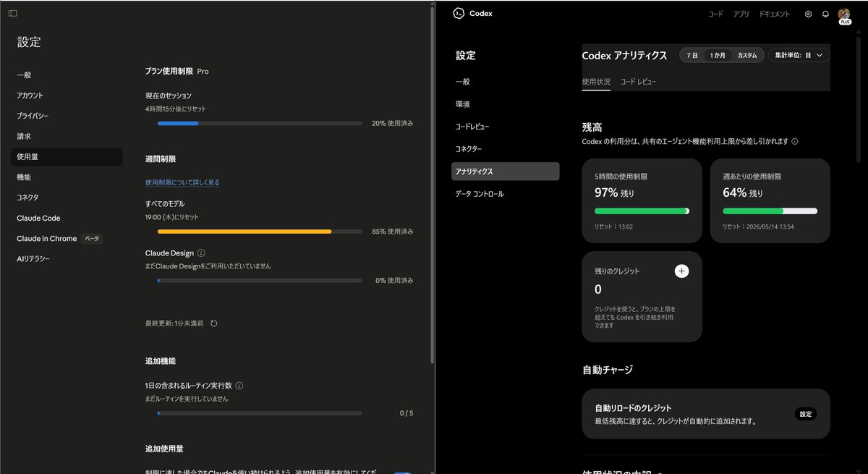Select the 1か月 time range
The width and height of the screenshot is (868, 474).
point(717,55)
